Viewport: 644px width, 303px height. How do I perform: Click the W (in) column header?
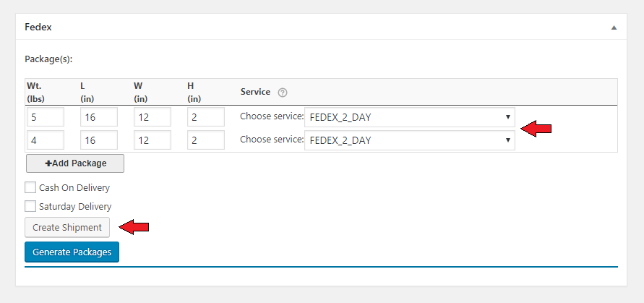[141, 93]
